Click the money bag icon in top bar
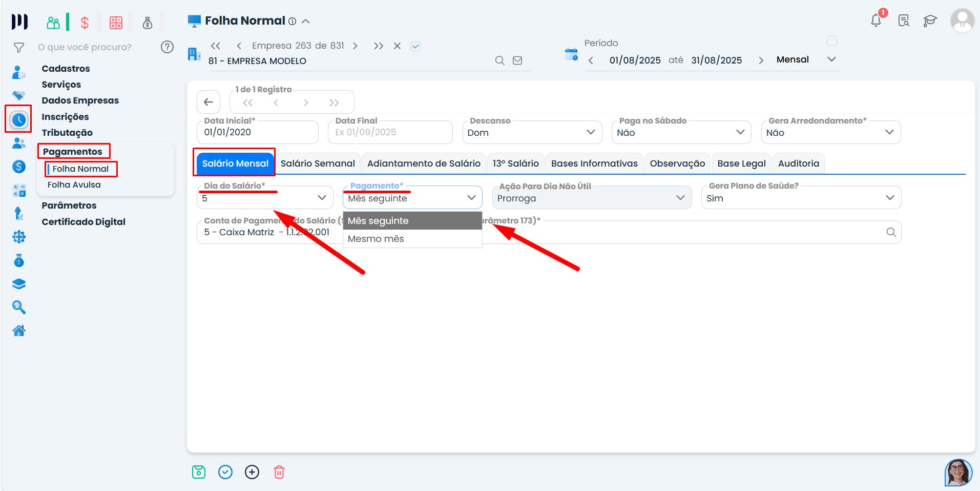980x491 pixels. pyautogui.click(x=148, y=23)
